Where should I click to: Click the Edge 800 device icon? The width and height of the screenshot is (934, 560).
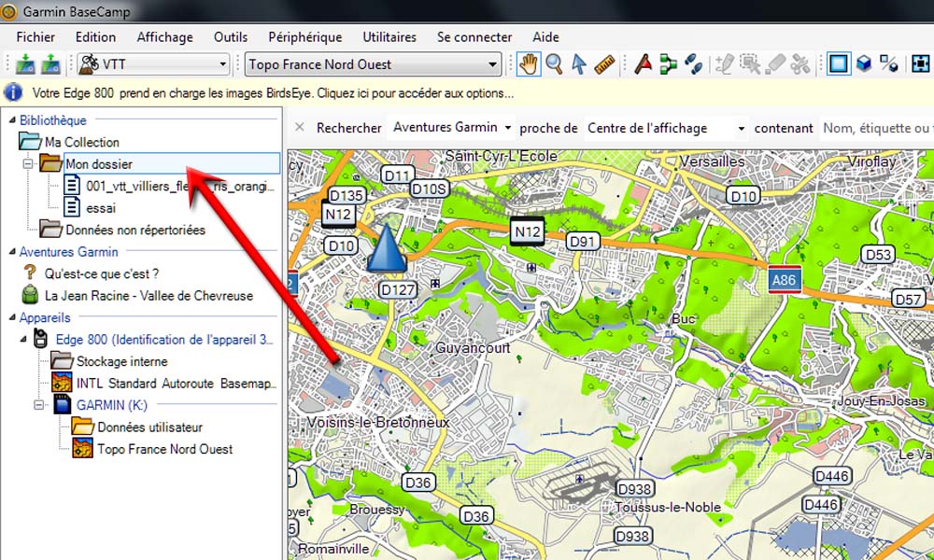click(40, 339)
